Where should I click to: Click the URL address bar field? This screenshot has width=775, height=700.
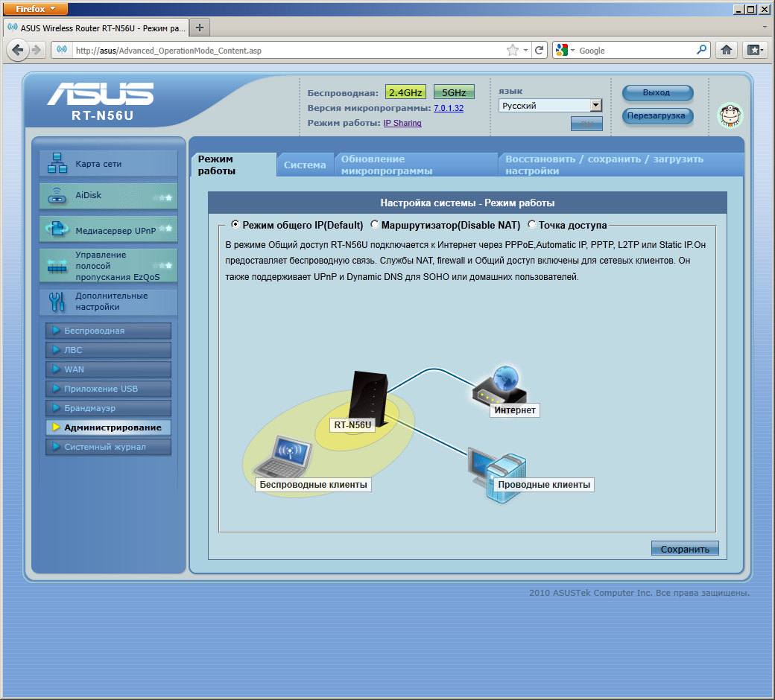(289, 51)
